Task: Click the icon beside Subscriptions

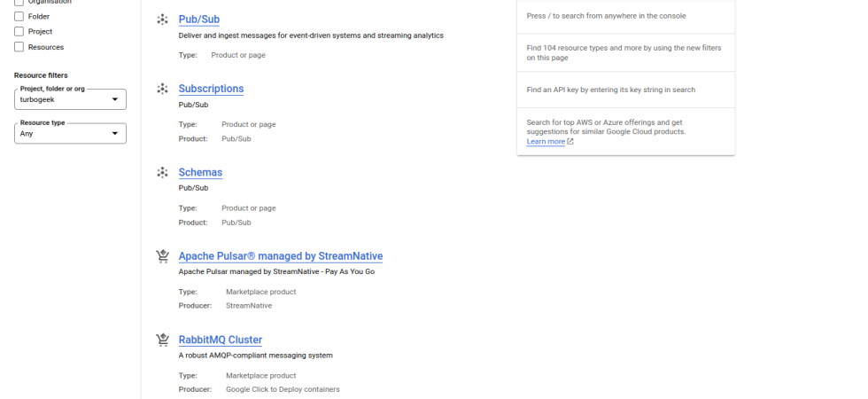Action: (162, 89)
